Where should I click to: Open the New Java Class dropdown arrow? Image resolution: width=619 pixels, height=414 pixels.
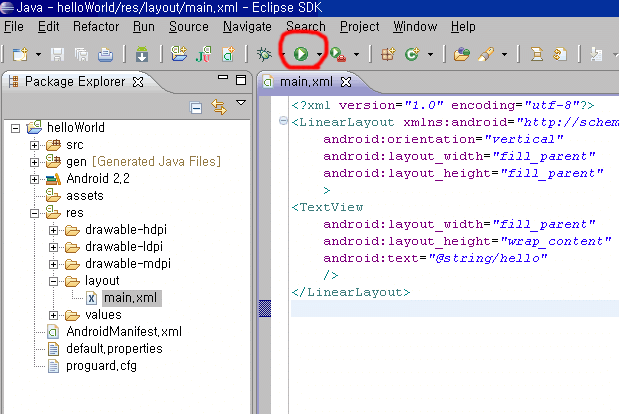[430, 54]
